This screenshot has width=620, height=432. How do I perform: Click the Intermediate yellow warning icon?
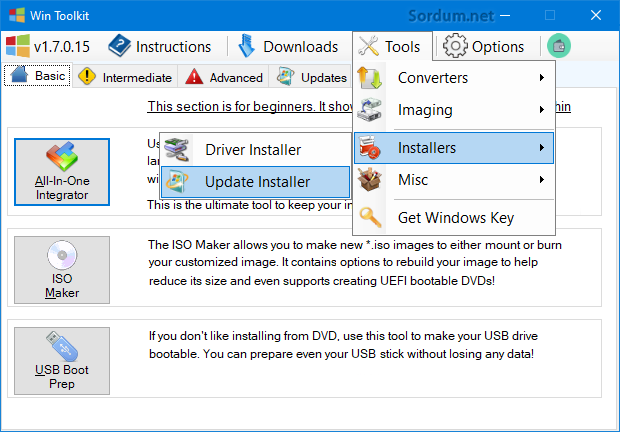[x=87, y=76]
